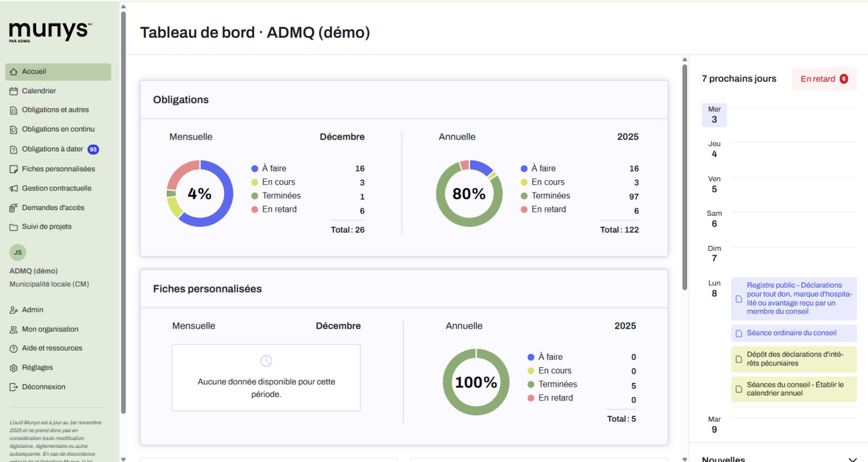Switch to the En retard tab

pyautogui.click(x=823, y=79)
